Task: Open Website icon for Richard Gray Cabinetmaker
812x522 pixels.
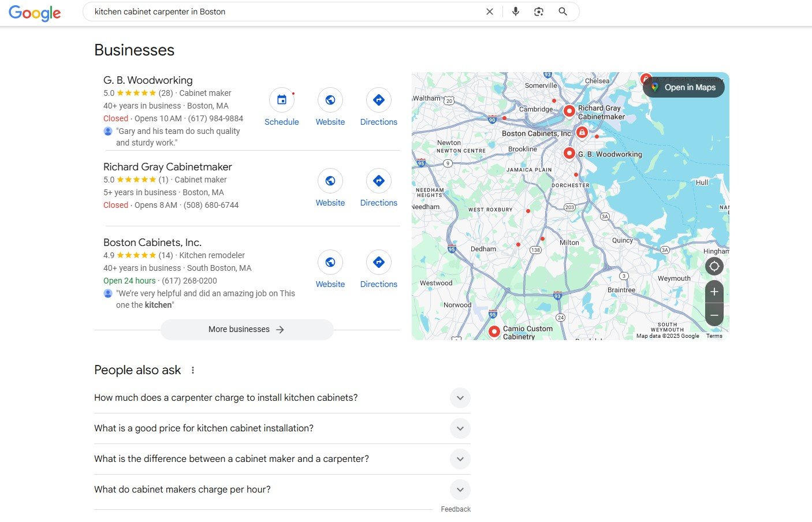Action: coord(330,181)
